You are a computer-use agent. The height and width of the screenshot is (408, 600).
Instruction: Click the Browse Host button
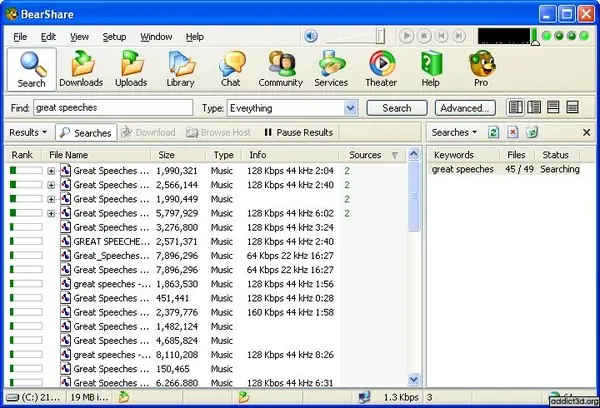(x=218, y=132)
